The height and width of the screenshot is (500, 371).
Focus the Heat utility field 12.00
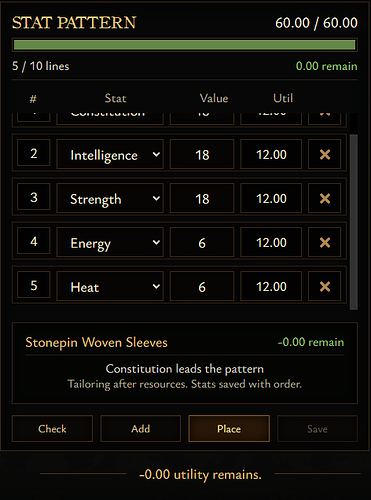(271, 286)
